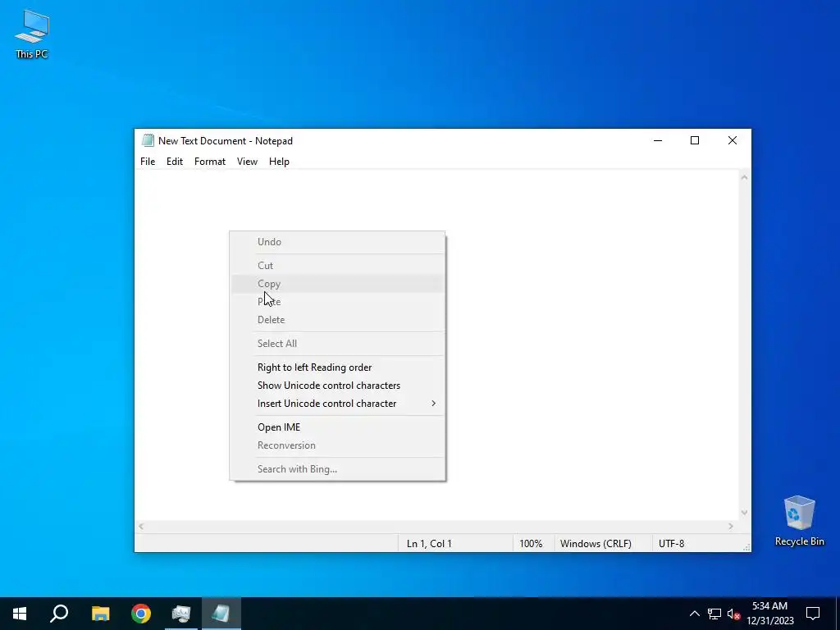
Task: Choose Delete in context menu
Action: coord(337,320)
